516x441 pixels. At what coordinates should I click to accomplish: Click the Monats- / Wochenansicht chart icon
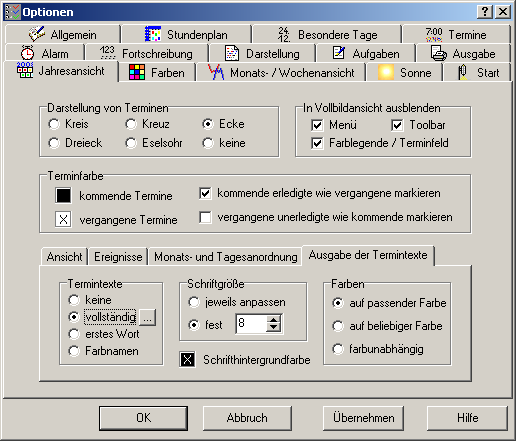click(x=216, y=72)
